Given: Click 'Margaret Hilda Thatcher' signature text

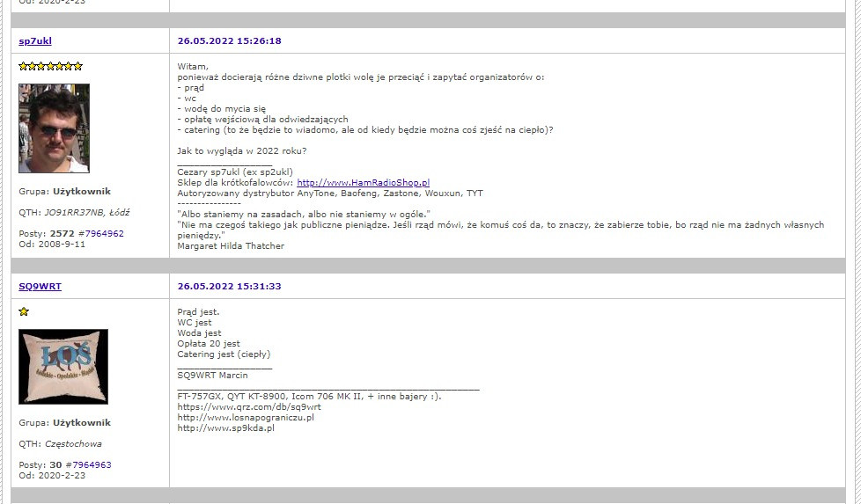Looking at the screenshot, I should (x=231, y=246).
